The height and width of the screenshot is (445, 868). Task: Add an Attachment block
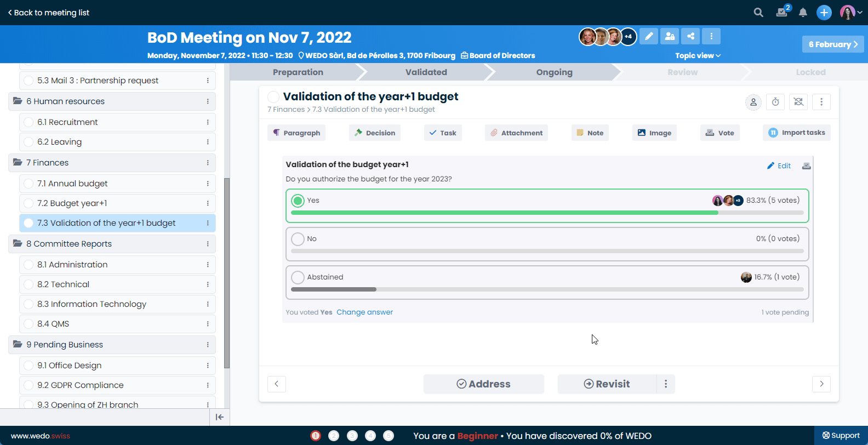coord(516,133)
